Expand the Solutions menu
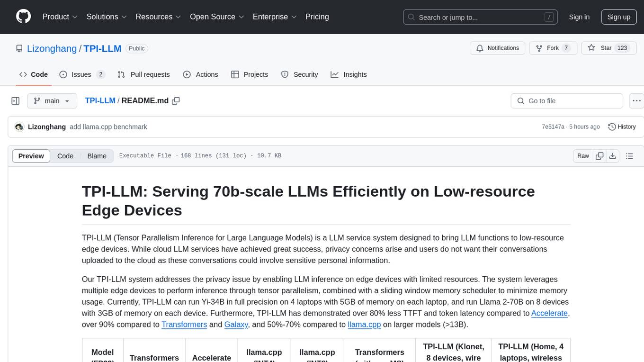The width and height of the screenshot is (644, 362). pos(107,17)
